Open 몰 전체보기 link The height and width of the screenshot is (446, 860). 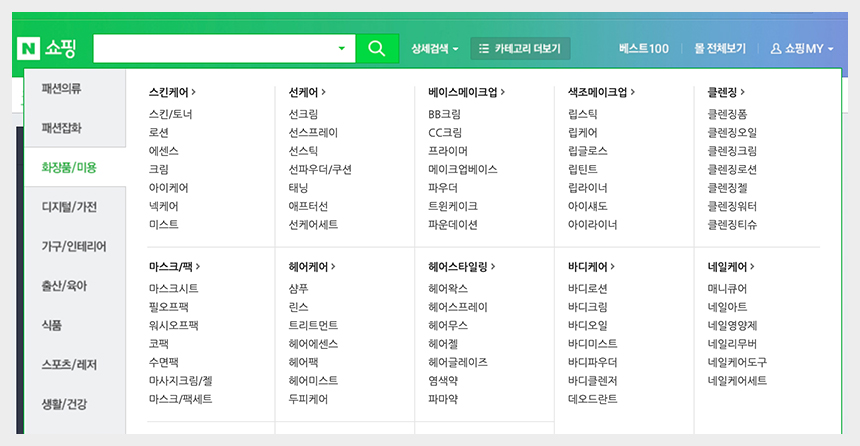(x=720, y=48)
